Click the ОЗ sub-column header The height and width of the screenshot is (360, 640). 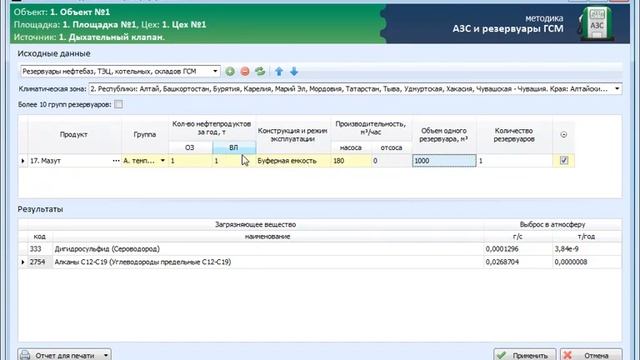(190, 148)
